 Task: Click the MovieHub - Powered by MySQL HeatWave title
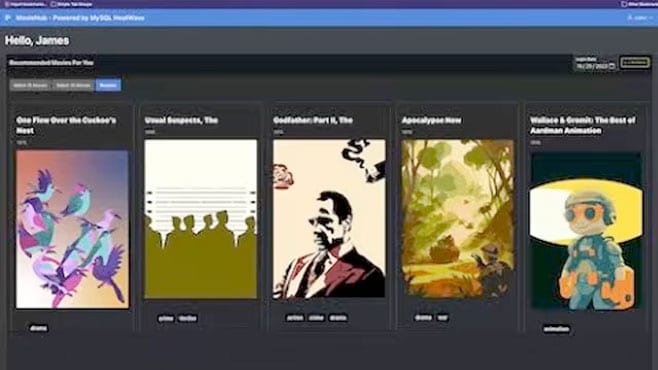80,18
